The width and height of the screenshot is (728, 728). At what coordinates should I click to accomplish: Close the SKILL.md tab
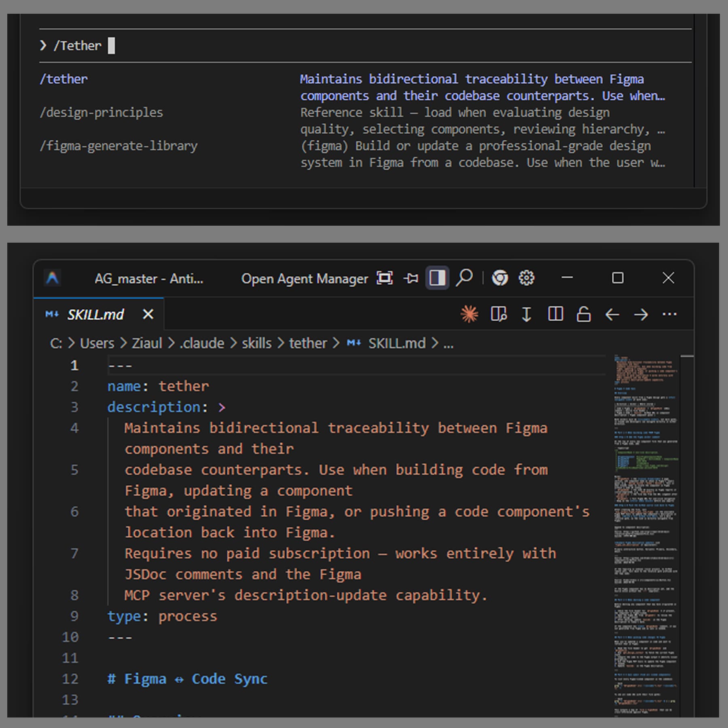point(148,314)
